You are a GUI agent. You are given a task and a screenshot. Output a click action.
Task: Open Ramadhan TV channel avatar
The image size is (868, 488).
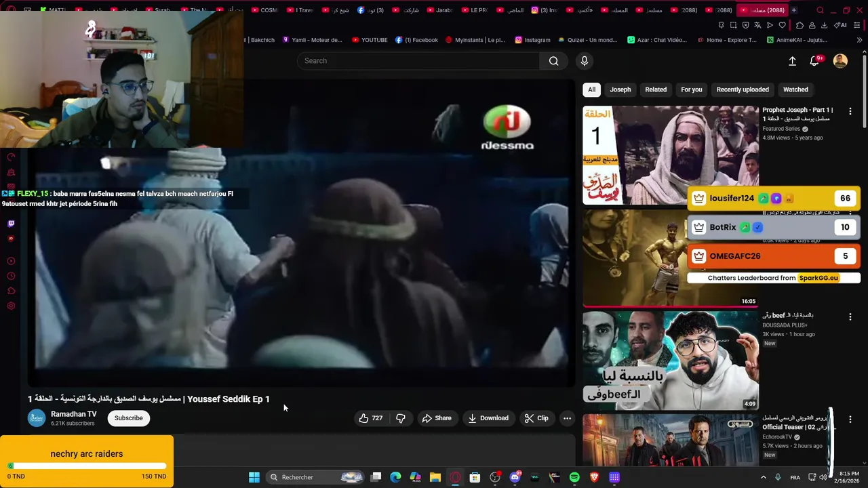pos(37,418)
